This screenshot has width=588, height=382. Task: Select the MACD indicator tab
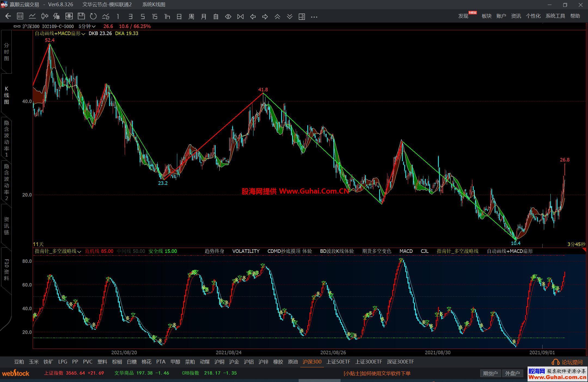tap(406, 251)
